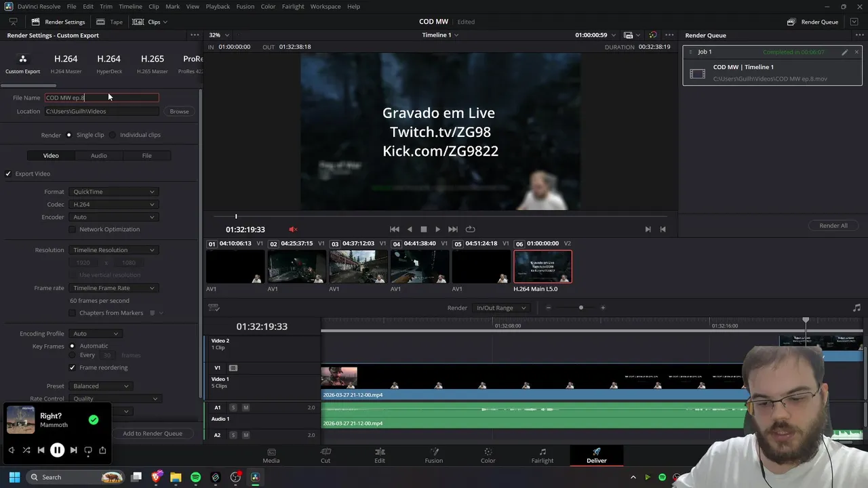The image size is (868, 488).
Task: Open the Frame rate dropdown
Action: [113, 288]
